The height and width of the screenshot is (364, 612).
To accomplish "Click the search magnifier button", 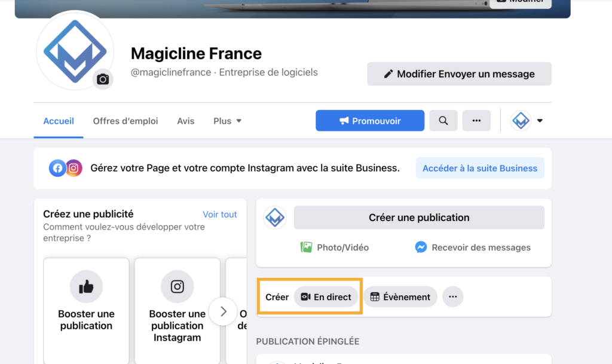I will [x=443, y=121].
